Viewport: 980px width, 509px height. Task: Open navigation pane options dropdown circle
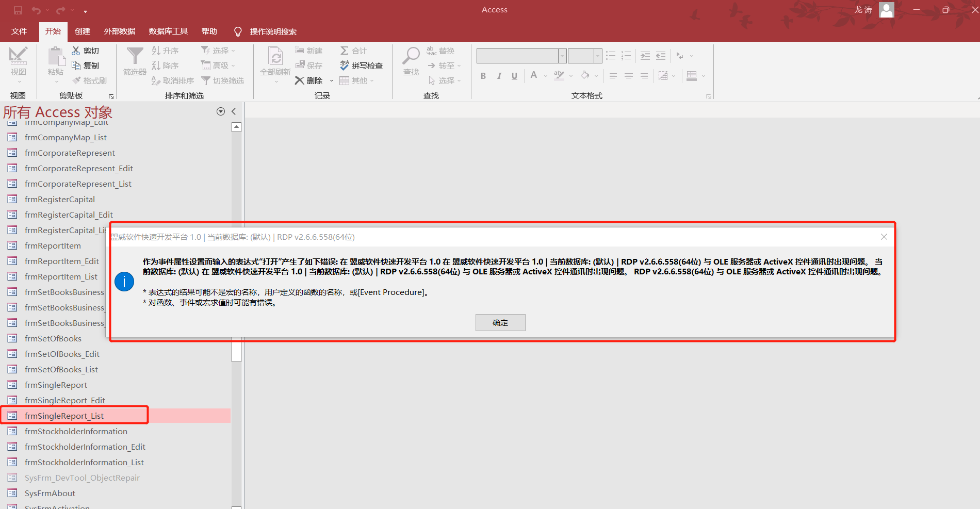(x=221, y=111)
